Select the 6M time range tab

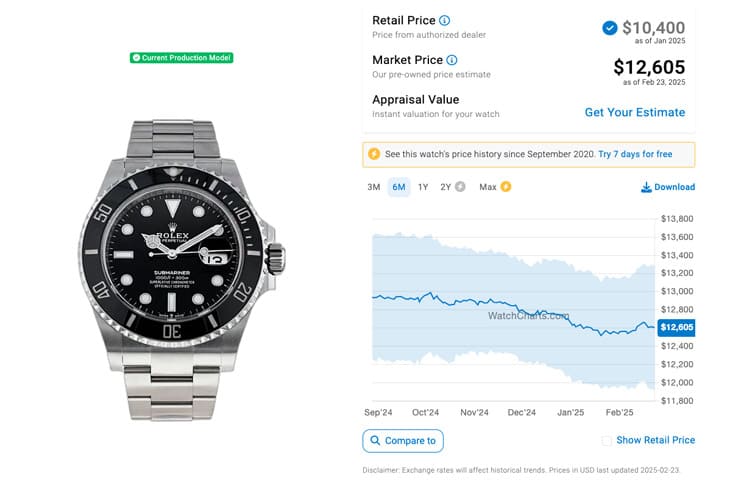pos(399,187)
